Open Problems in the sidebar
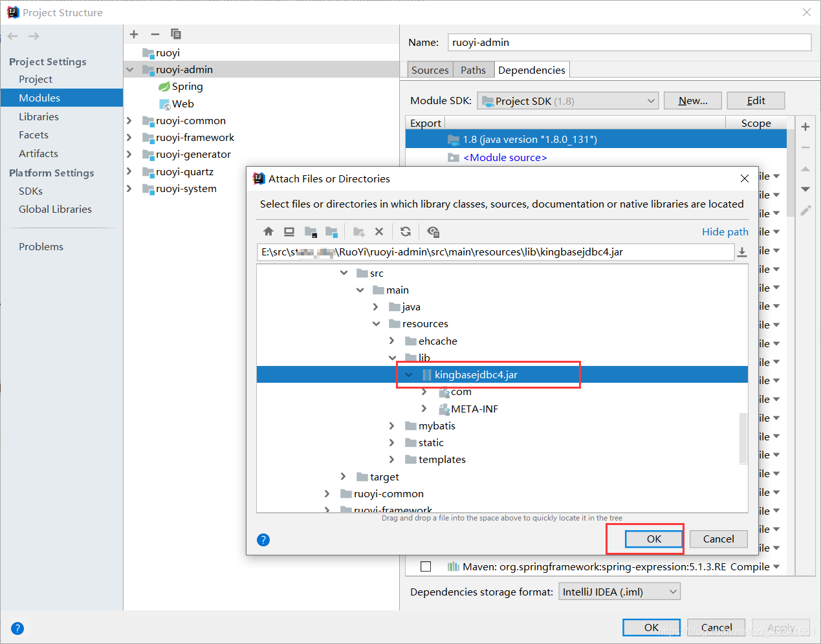This screenshot has height=644, width=821. (x=41, y=246)
